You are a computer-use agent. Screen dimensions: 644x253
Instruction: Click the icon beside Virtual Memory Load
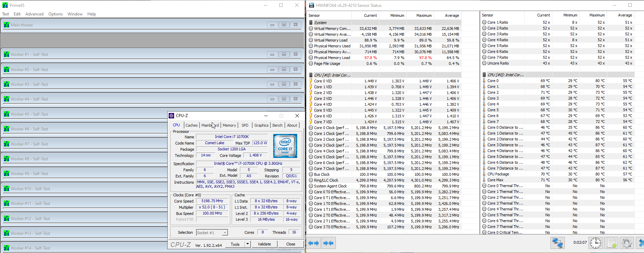point(311,40)
